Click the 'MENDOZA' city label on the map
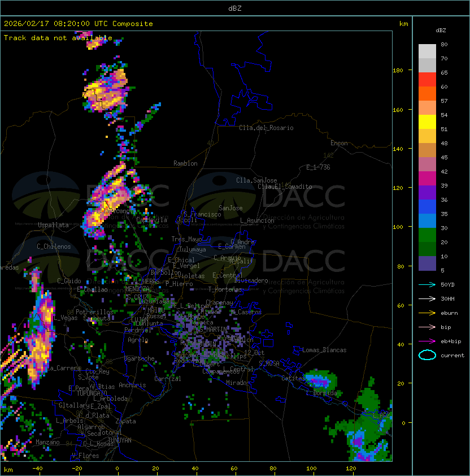This screenshot has height=476, width=470. click(137, 288)
